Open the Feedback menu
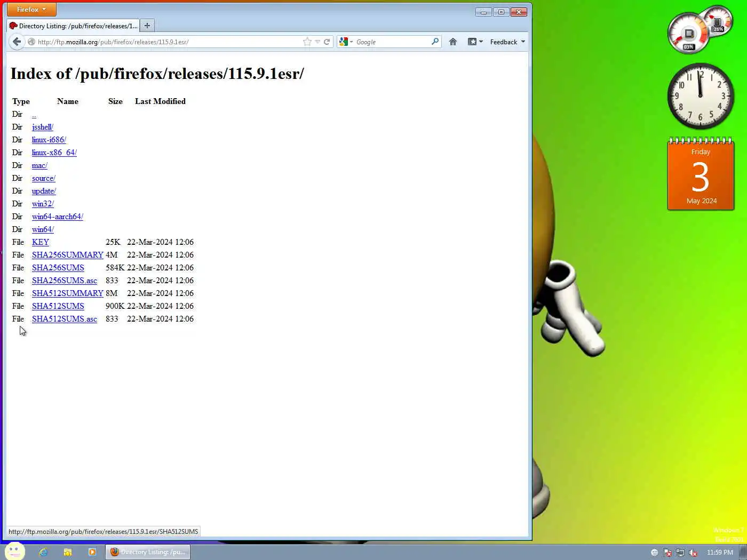The image size is (747, 560). tap(507, 42)
